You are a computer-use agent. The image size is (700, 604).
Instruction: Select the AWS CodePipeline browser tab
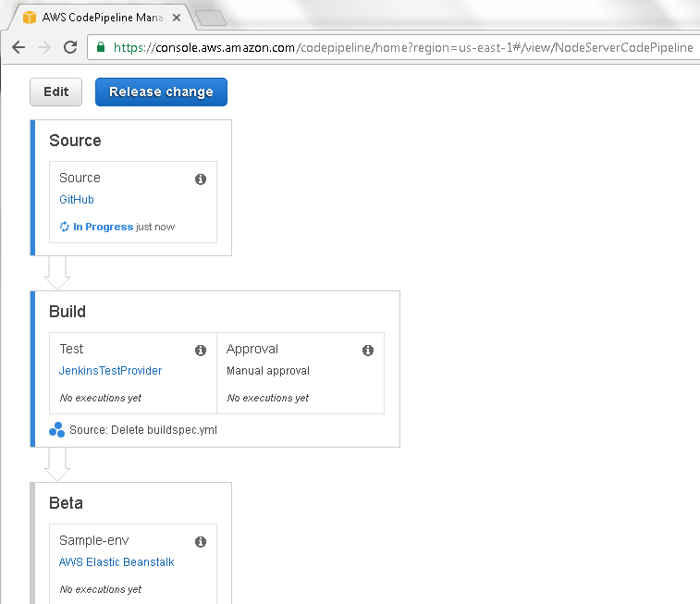[103, 18]
